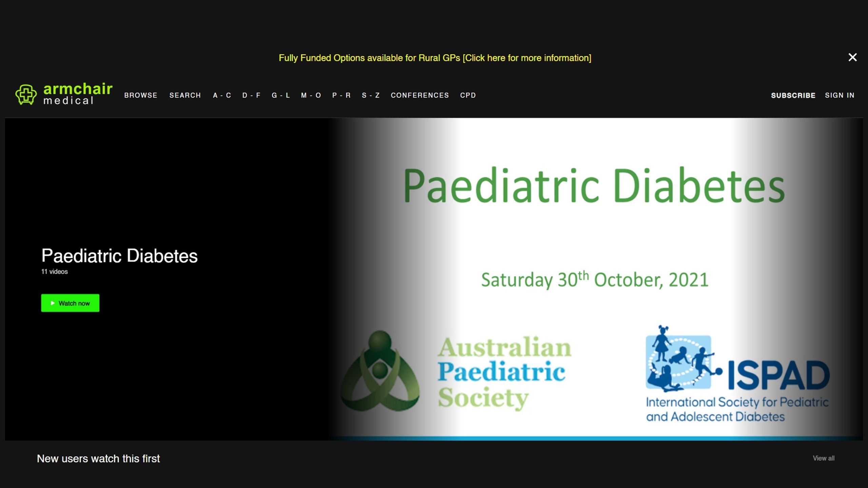The width and height of the screenshot is (868, 488).
Task: Open the Browse menu
Action: (x=141, y=96)
